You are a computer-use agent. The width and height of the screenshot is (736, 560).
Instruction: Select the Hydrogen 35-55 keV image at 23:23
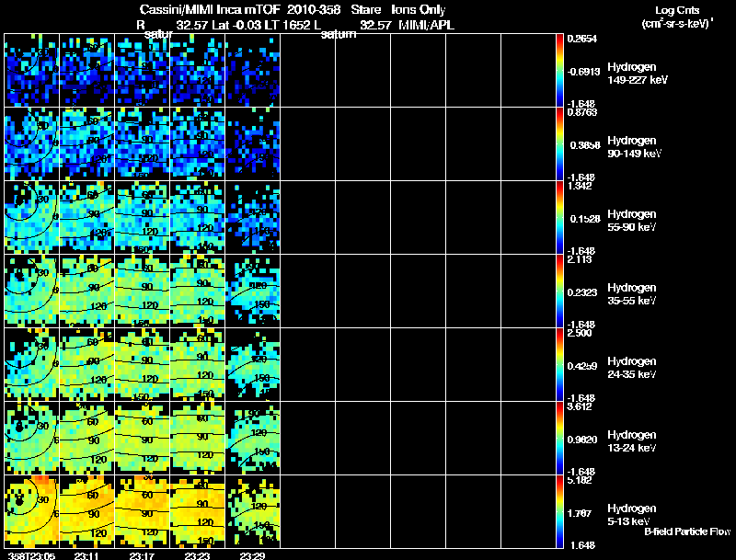pos(198,291)
